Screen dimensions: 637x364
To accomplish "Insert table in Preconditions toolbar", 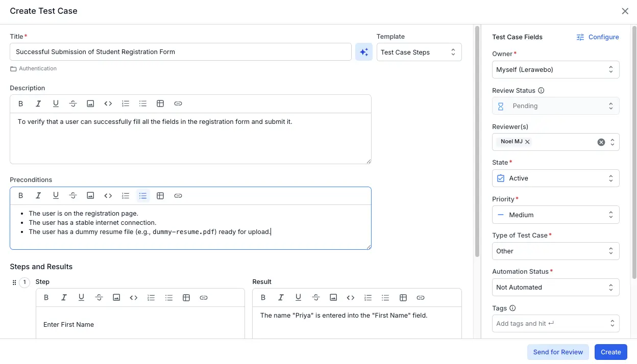I will coord(160,196).
